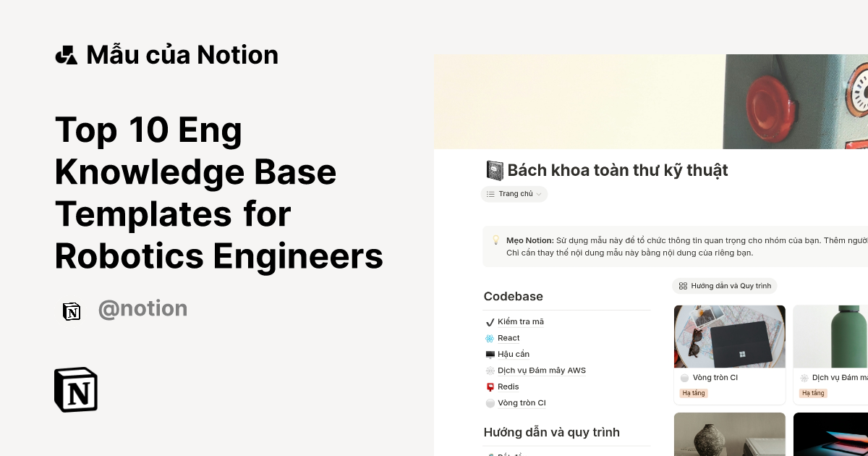Click the React atom icon in Codebase
This screenshot has height=456, width=868.
pyautogui.click(x=490, y=338)
